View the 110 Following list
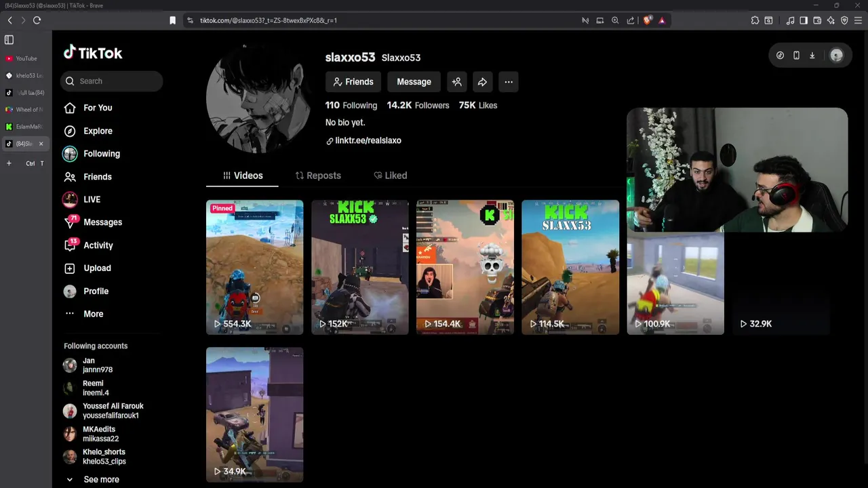 [x=351, y=105]
